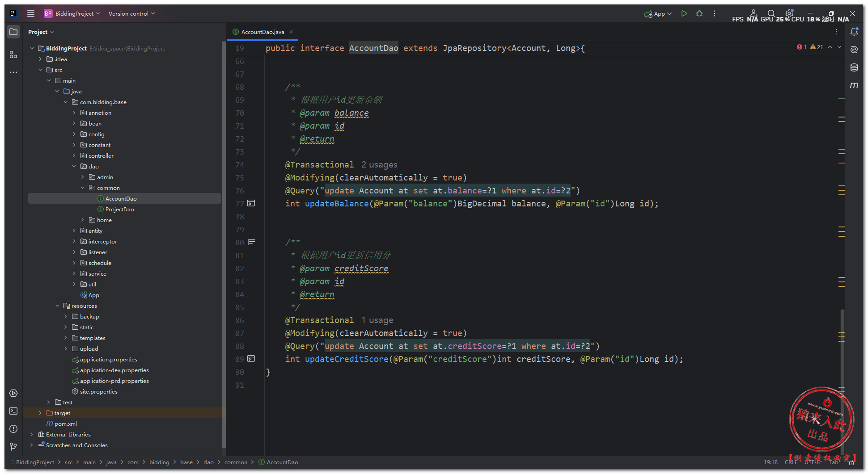
Task: Open the Maven tool window
Action: [x=854, y=85]
